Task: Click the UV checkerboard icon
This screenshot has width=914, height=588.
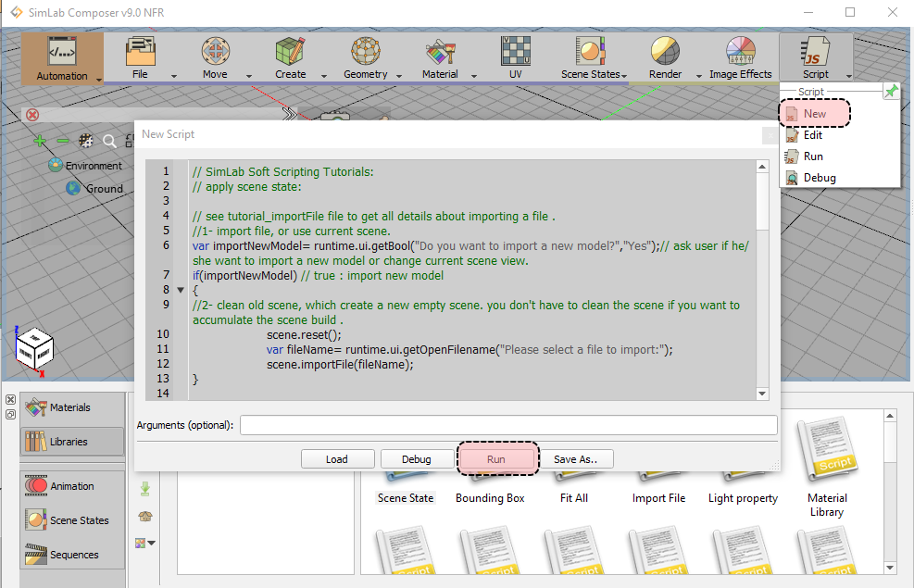Action: [515, 51]
